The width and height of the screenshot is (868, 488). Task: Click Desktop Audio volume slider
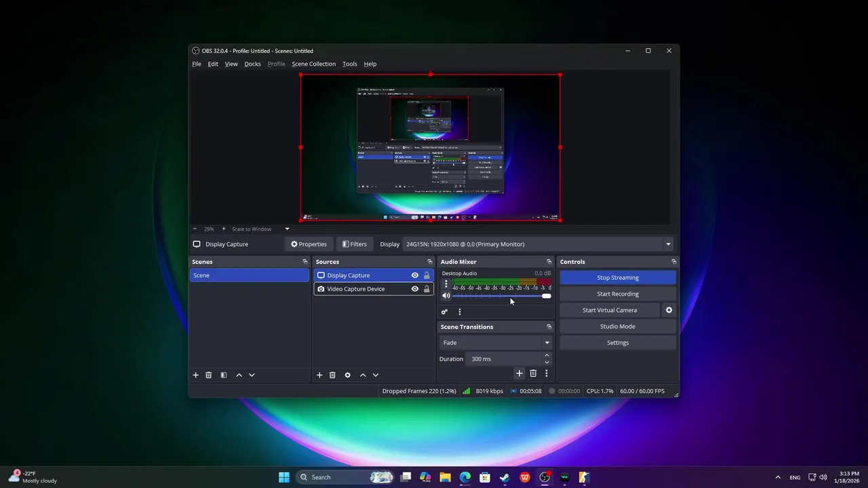point(501,296)
